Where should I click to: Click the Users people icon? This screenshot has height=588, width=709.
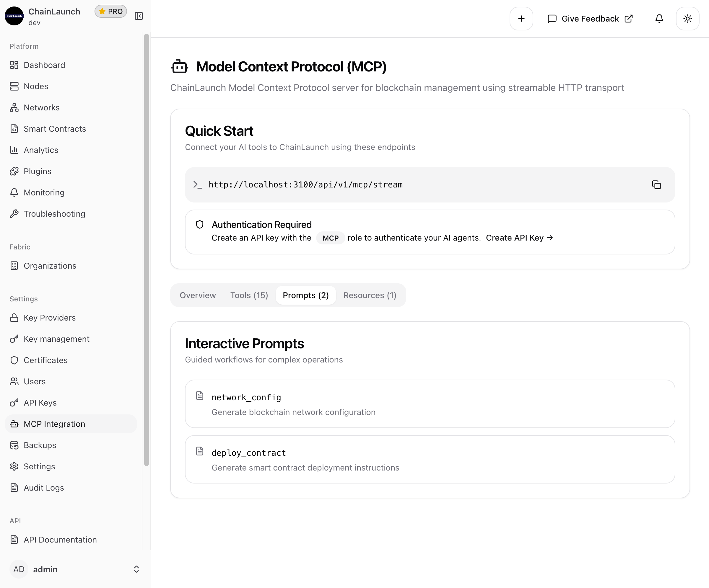coord(14,382)
